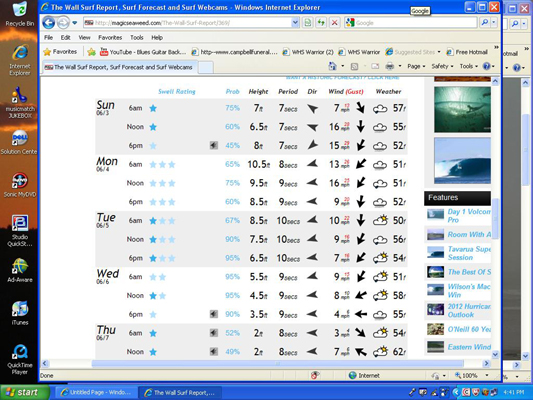Click the Windows Start button

point(24,392)
